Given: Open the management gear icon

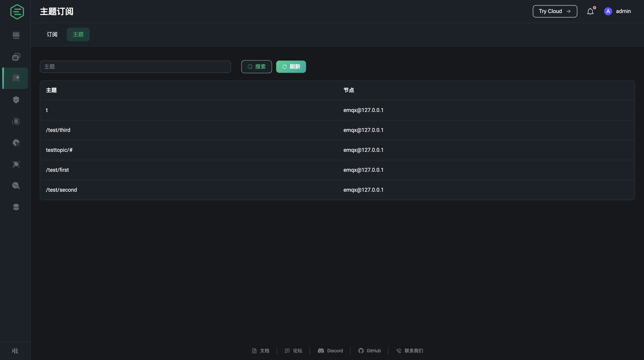Looking at the screenshot, I should (x=16, y=142).
